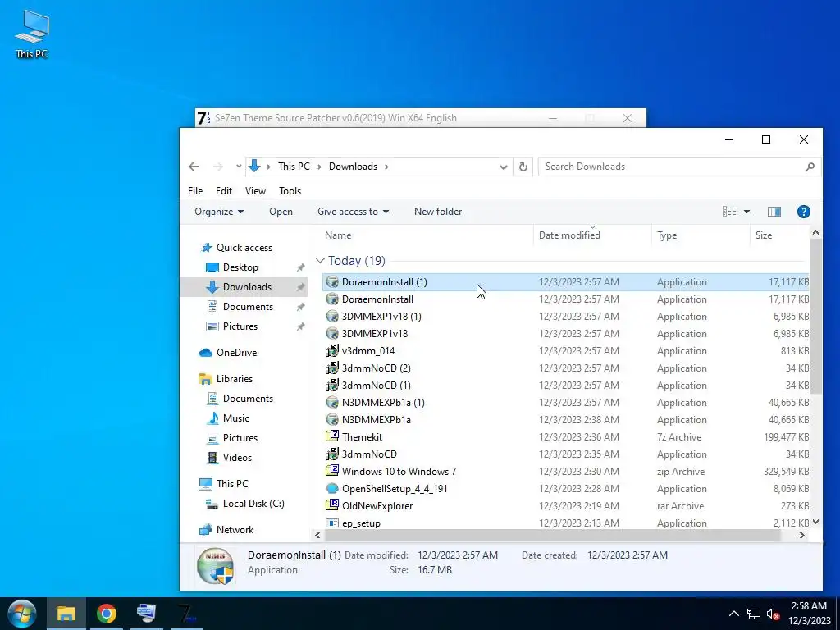
Task: Open Desktop in Quick access
Action: (x=240, y=267)
